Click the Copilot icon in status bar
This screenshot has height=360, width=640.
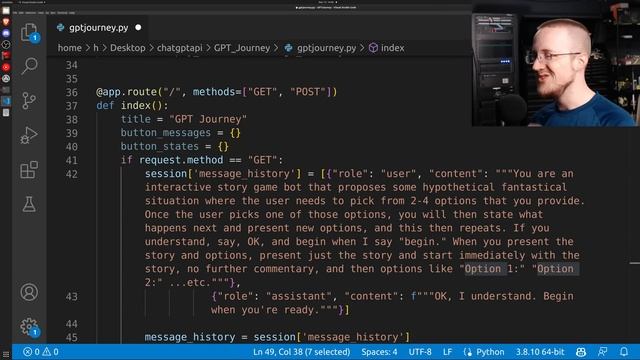click(581, 352)
